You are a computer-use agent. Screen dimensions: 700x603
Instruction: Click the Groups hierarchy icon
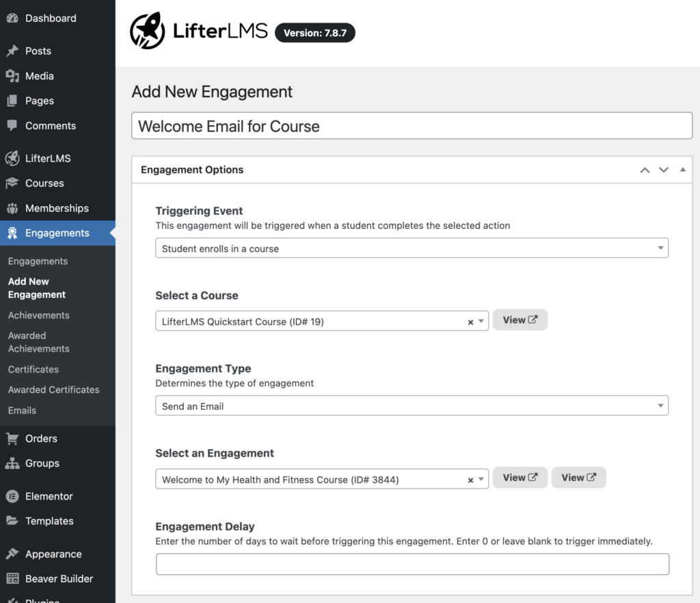coord(12,464)
